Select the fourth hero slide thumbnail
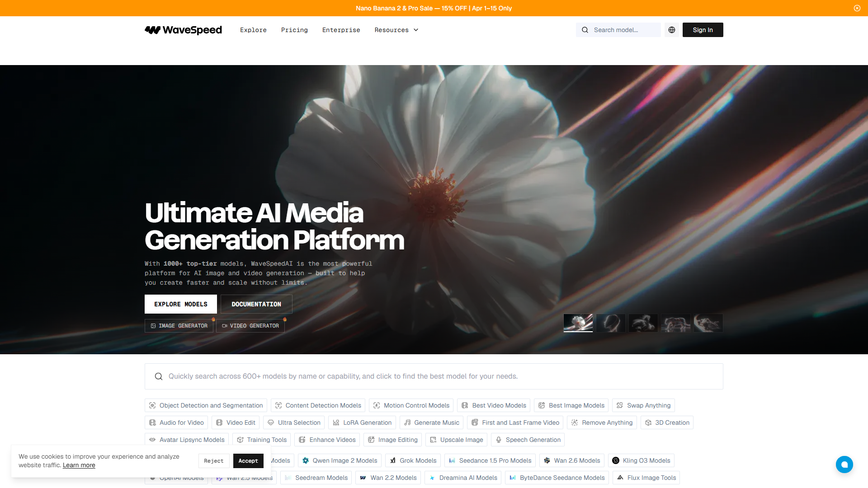 click(676, 323)
